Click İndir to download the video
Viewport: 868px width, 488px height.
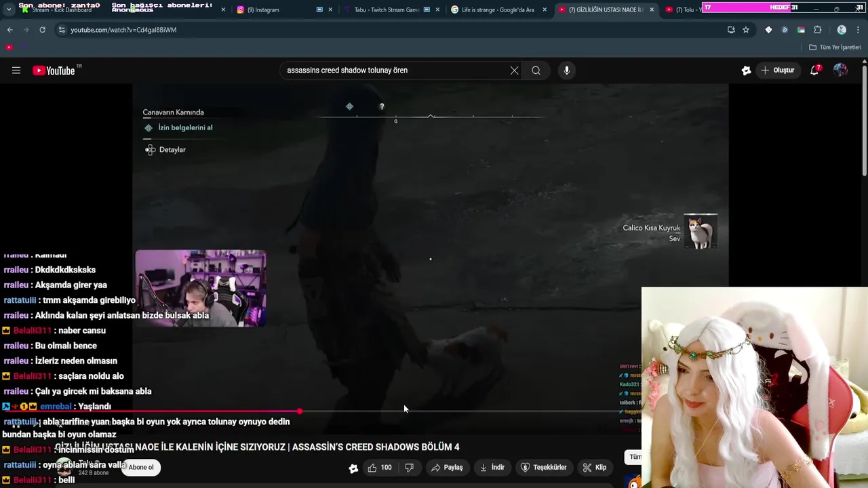point(492,468)
